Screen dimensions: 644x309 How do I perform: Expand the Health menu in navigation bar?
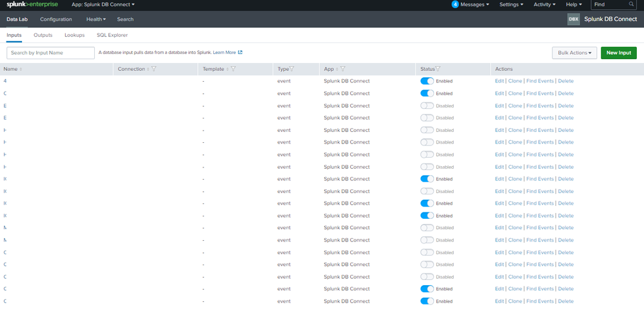(x=96, y=19)
